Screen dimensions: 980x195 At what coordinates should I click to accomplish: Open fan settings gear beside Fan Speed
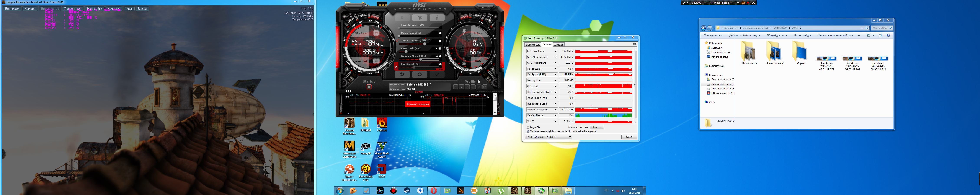[x=396, y=67]
